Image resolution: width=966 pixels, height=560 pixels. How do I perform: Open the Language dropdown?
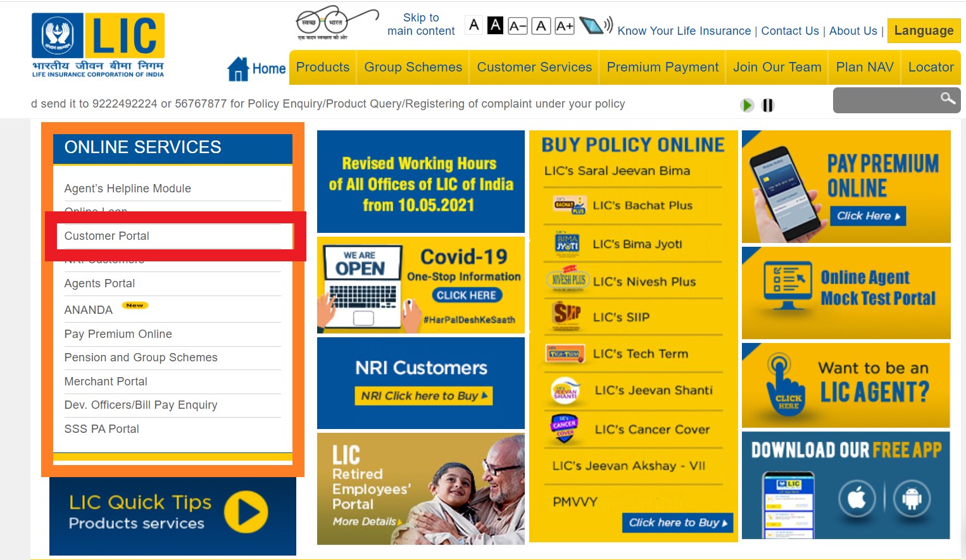[x=924, y=30]
